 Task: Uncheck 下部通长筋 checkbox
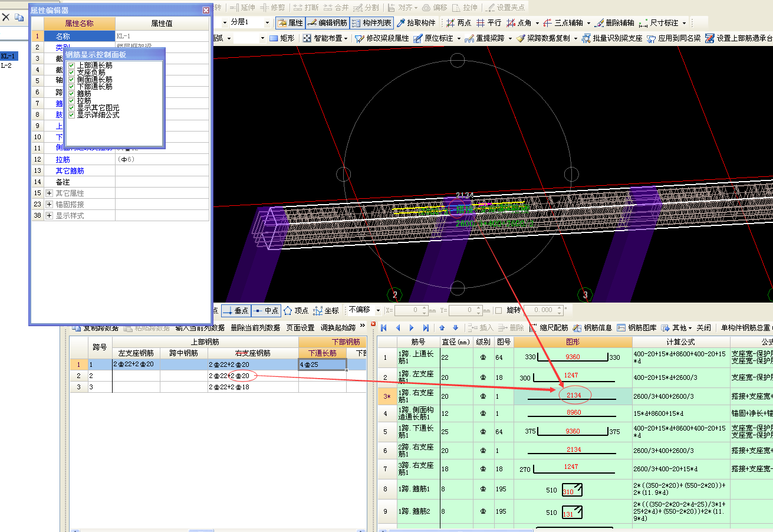(x=71, y=87)
